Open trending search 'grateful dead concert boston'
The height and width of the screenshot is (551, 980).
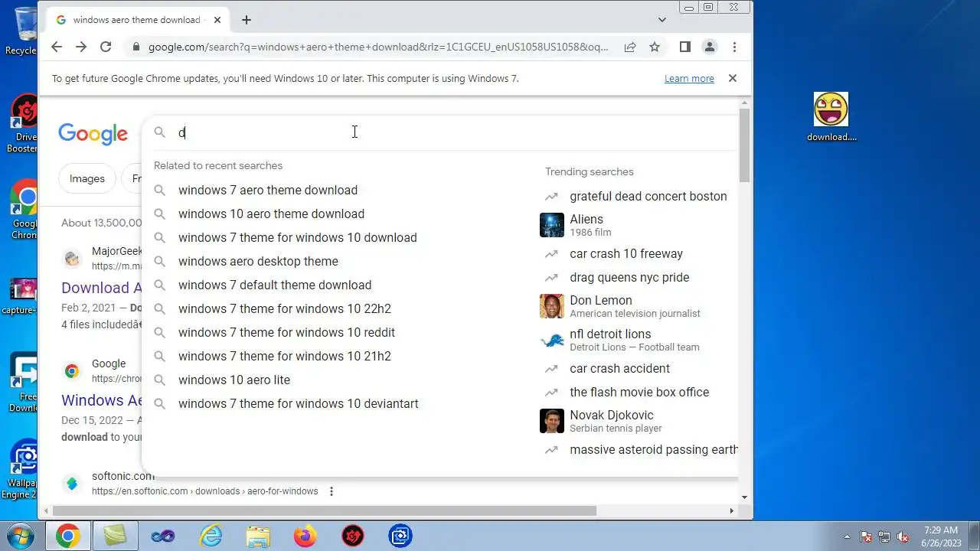tap(648, 196)
